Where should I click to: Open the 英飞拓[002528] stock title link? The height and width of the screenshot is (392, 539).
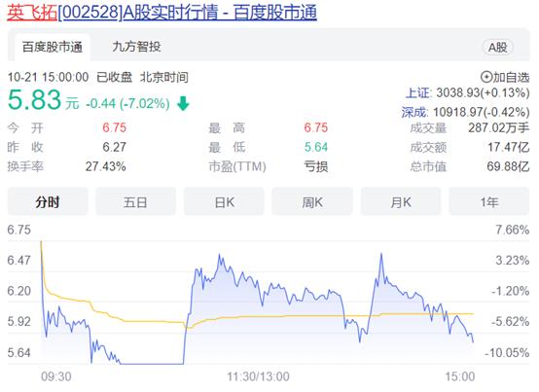point(162,13)
